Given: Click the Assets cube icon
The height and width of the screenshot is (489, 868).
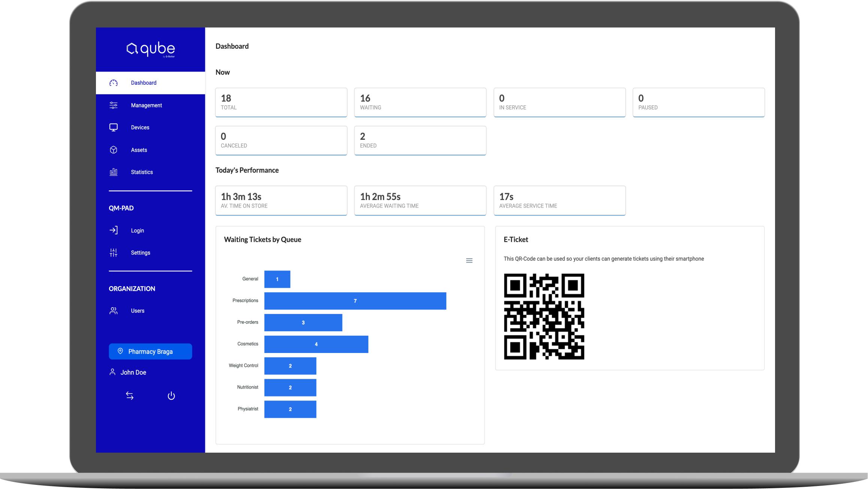Looking at the screenshot, I should click(x=114, y=150).
